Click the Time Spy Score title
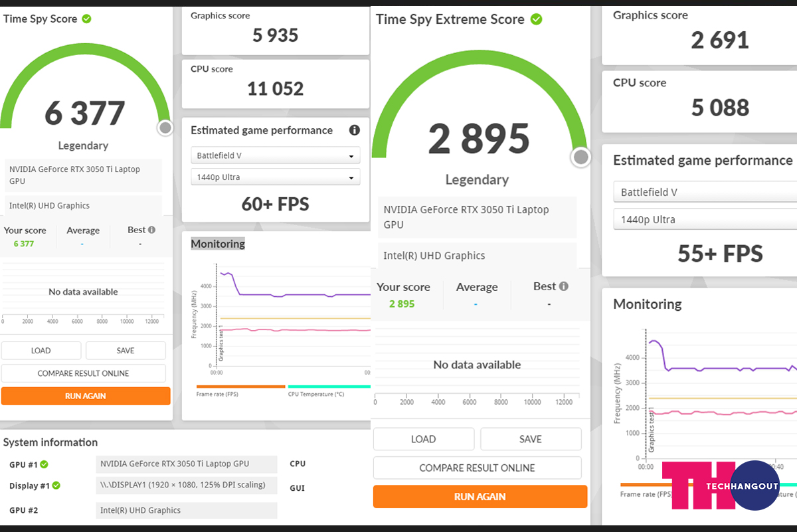Viewport: 797px width, 532px height. 40,19
